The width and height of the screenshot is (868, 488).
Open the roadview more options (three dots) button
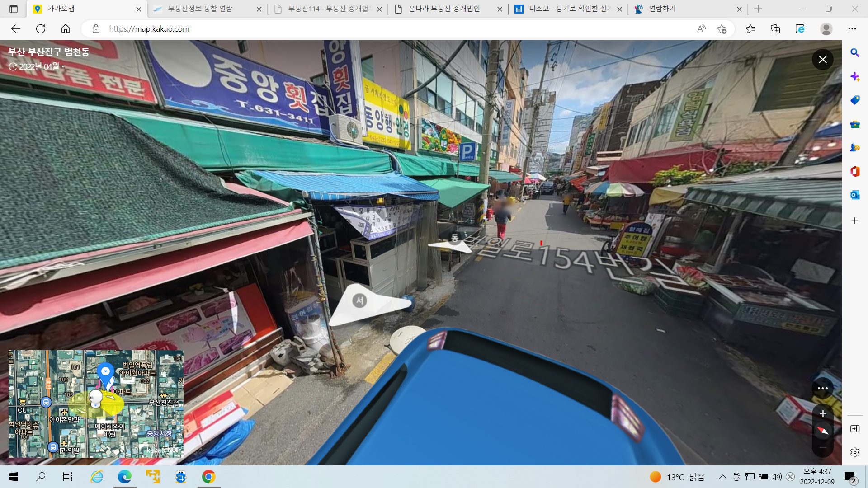pyautogui.click(x=822, y=388)
